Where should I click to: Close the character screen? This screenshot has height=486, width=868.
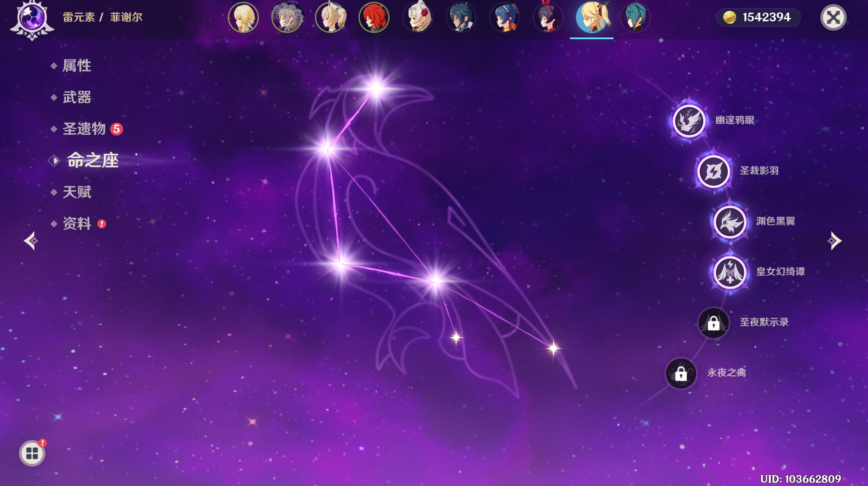tap(833, 17)
